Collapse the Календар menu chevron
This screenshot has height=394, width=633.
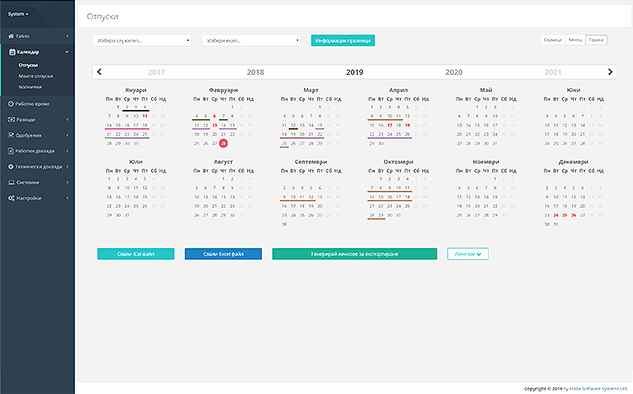[67, 52]
